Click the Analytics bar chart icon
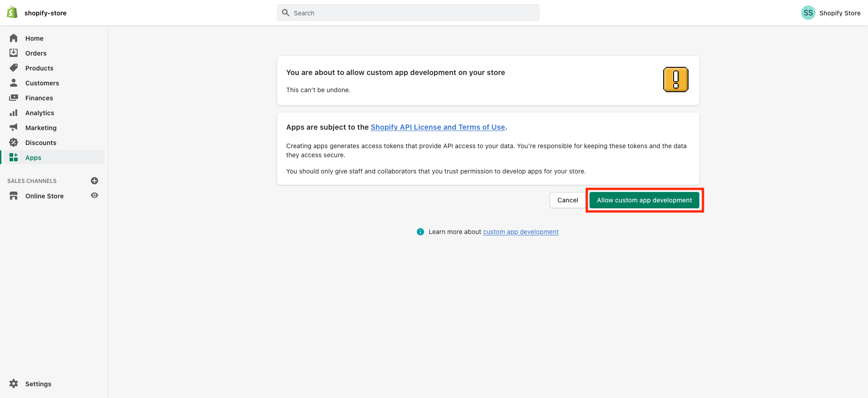The image size is (868, 398). tap(14, 113)
